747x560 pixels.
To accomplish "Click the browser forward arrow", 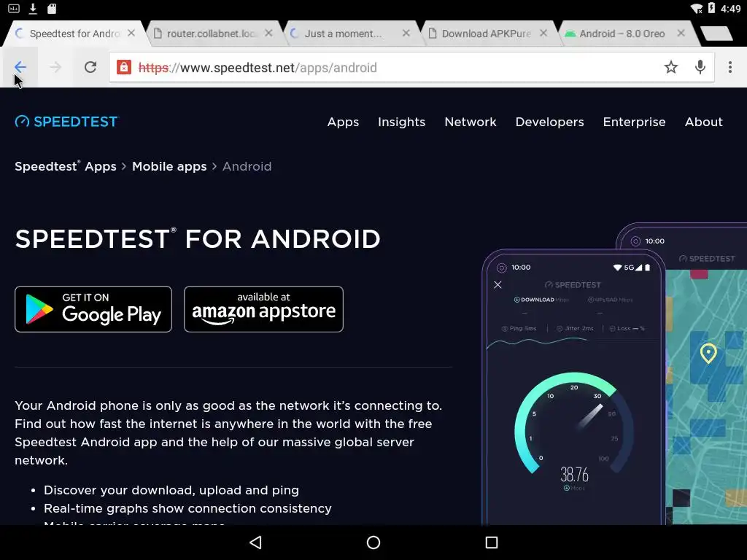I will pyautogui.click(x=55, y=67).
